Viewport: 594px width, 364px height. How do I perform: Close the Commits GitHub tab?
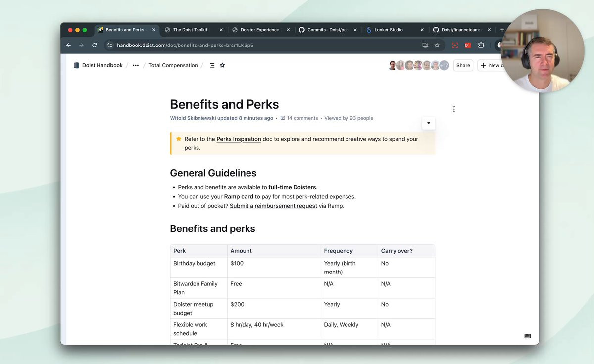(x=355, y=30)
